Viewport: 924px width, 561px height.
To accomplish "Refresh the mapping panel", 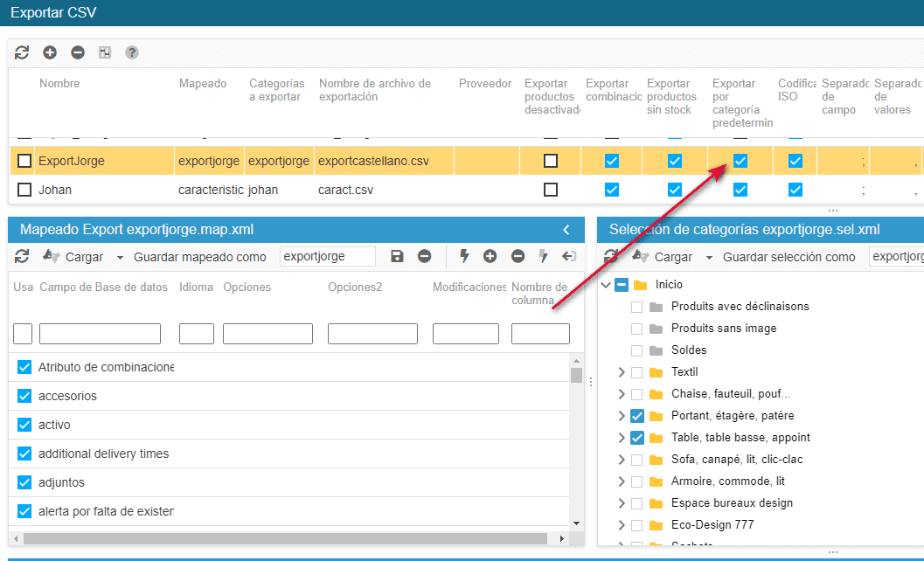I will click(x=22, y=256).
